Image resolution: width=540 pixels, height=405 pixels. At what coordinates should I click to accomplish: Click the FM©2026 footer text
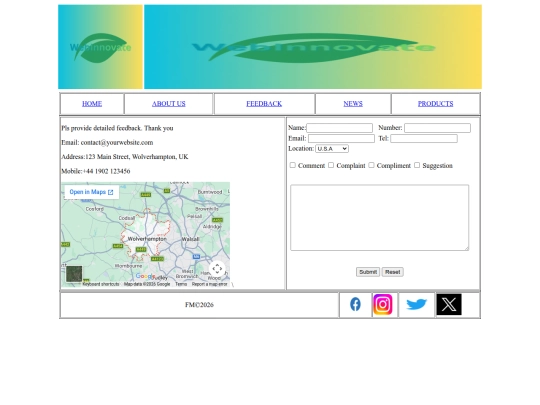pos(199,305)
